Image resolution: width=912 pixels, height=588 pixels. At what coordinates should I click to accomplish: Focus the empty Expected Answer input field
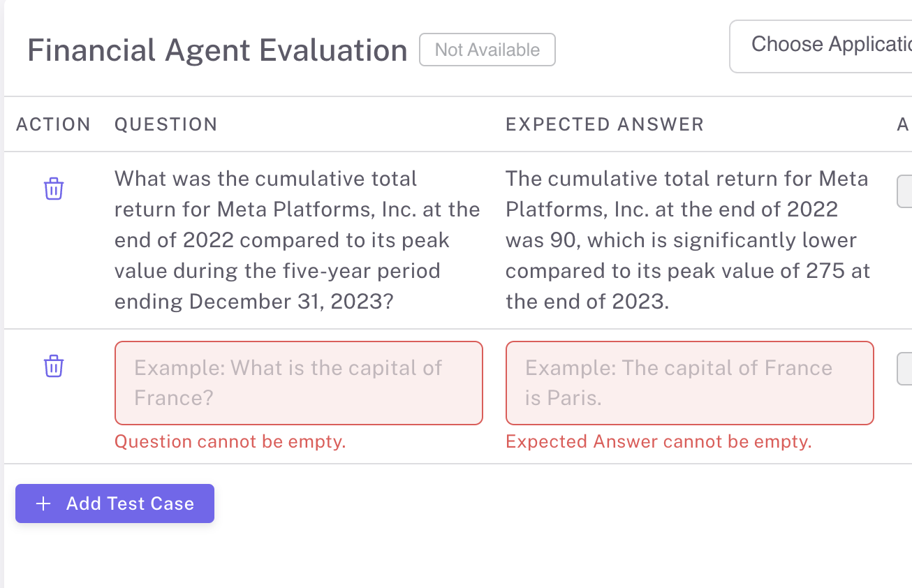(689, 383)
